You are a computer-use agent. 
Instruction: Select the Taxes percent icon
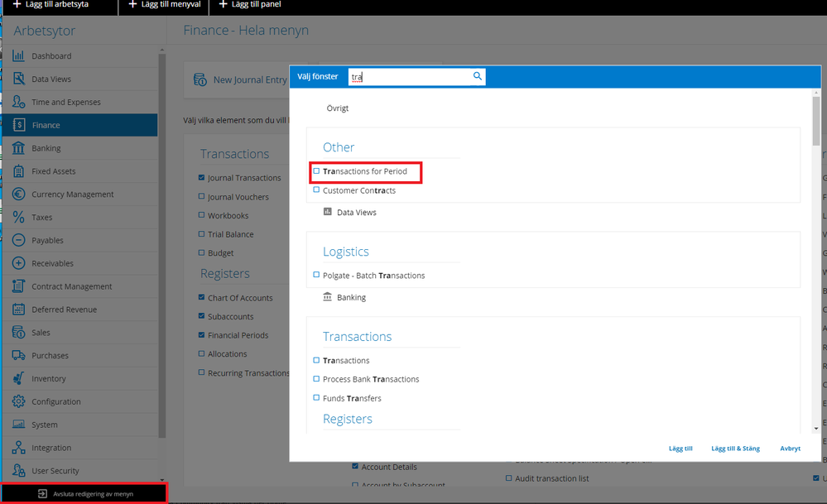point(18,217)
